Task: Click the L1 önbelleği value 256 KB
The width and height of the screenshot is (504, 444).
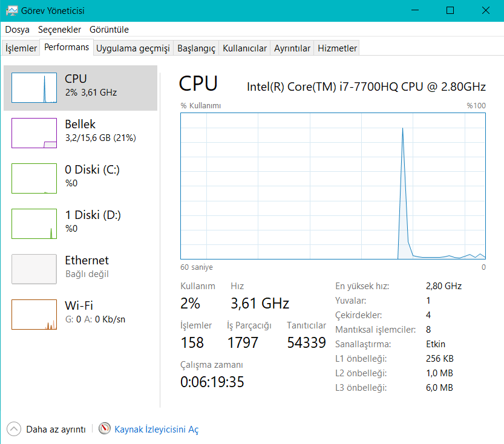Action: 439,359
